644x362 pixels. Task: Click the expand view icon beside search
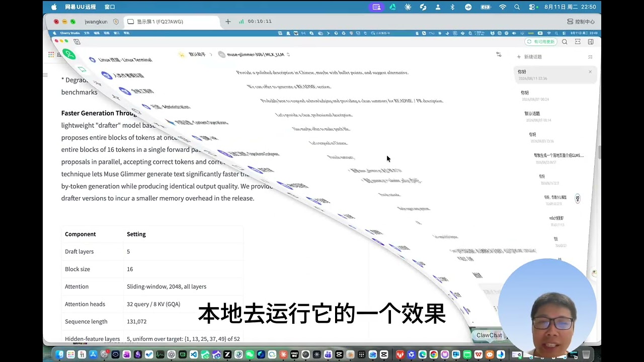point(578,42)
